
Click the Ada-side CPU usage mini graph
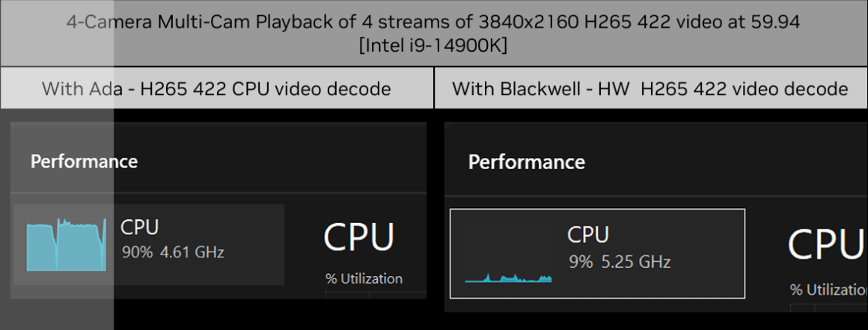pos(67,244)
